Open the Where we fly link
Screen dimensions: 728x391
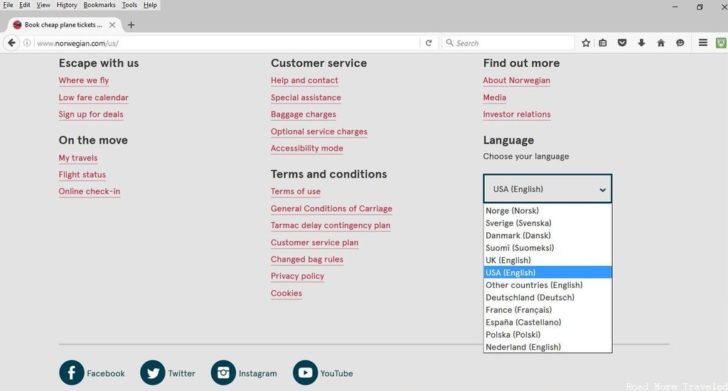click(x=84, y=80)
